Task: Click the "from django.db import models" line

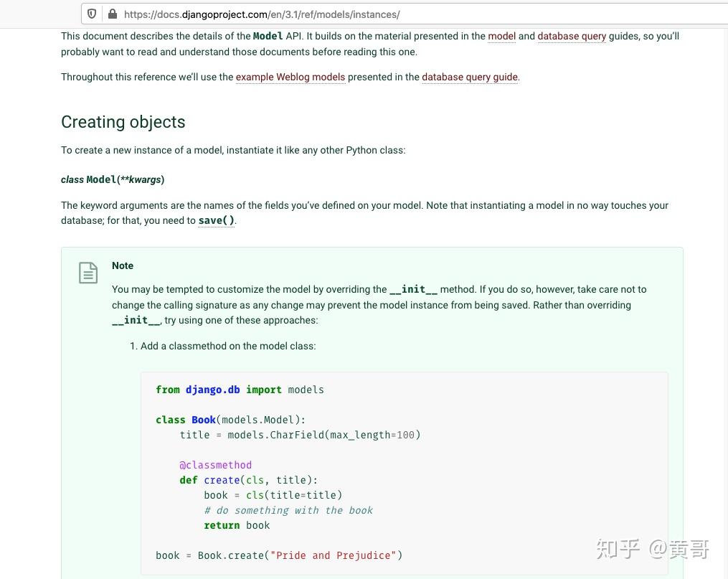Action: click(x=240, y=390)
